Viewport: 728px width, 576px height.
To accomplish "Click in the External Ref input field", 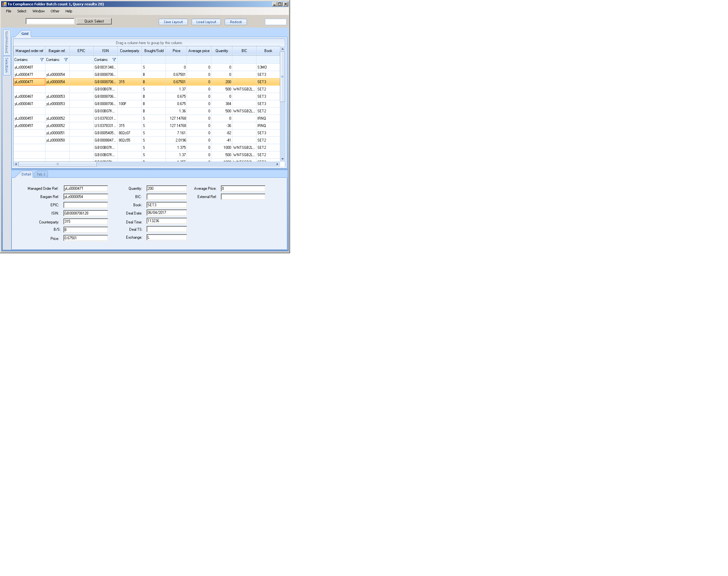I will click(x=243, y=197).
